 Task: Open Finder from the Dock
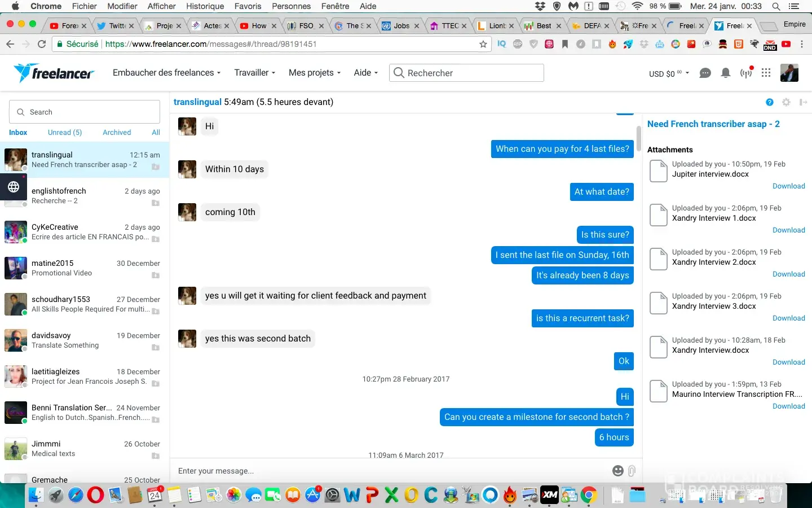pyautogui.click(x=36, y=495)
